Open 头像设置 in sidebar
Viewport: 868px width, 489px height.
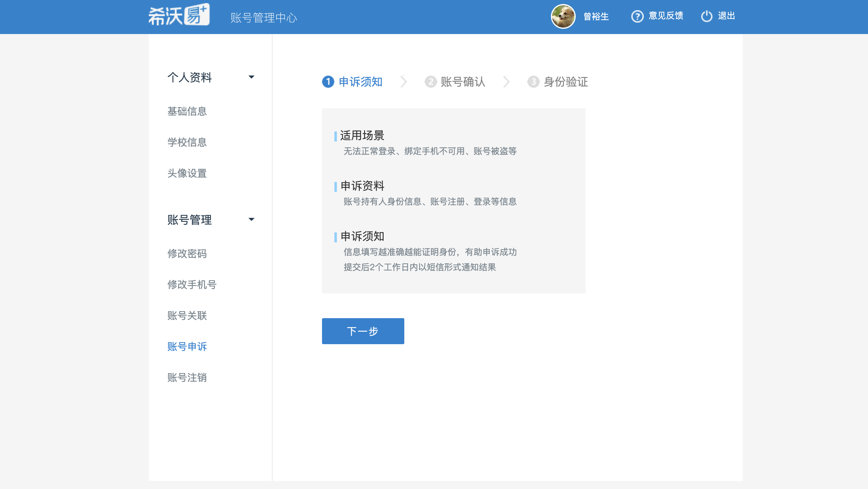pos(187,173)
